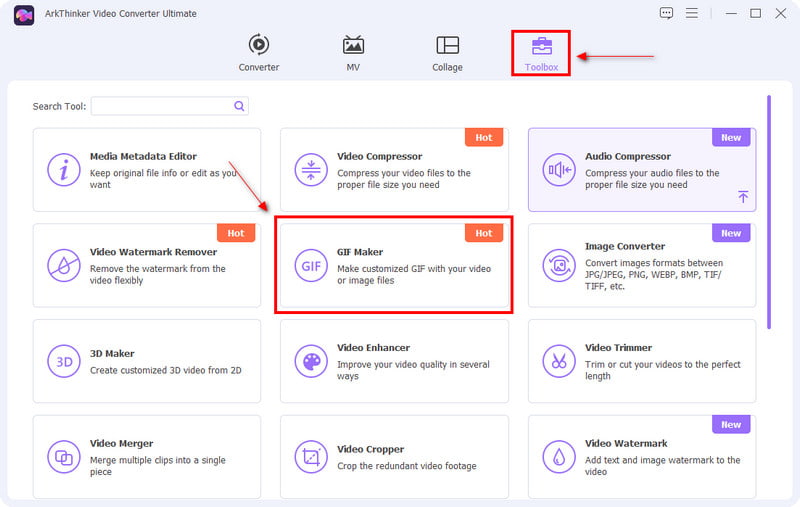Screen dimensions: 800x507
Task: Open Image Converter tool title
Action: click(625, 246)
